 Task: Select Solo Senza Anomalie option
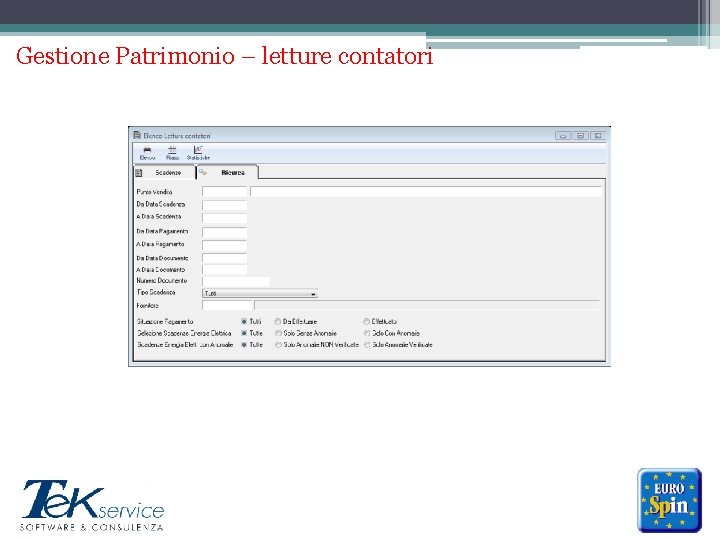pyautogui.click(x=278, y=333)
